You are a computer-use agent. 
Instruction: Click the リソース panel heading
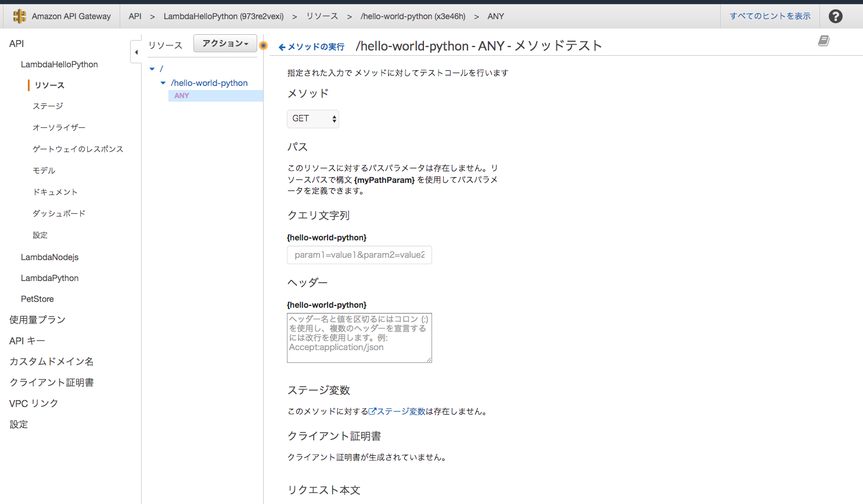pos(166,45)
